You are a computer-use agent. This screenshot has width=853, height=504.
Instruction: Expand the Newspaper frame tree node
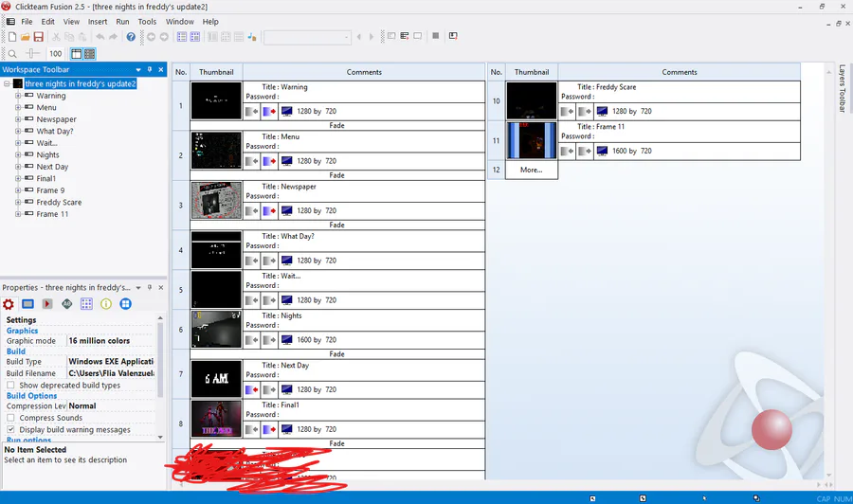tap(18, 119)
